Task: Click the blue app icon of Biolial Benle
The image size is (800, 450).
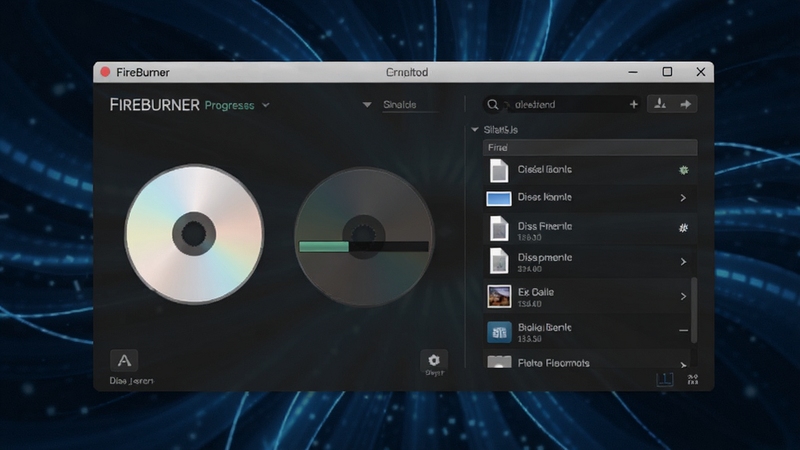Action: 499,332
